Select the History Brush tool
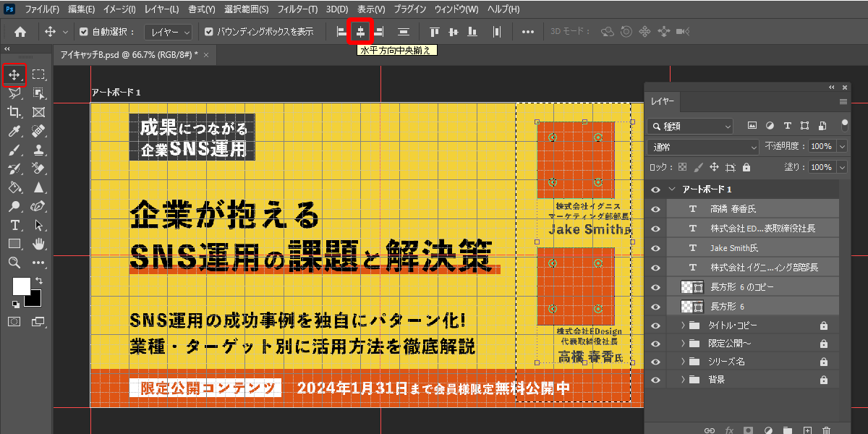 click(14, 169)
